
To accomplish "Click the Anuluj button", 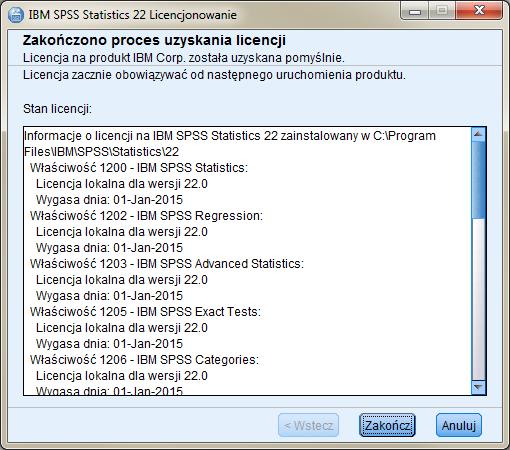I will tap(459, 425).
